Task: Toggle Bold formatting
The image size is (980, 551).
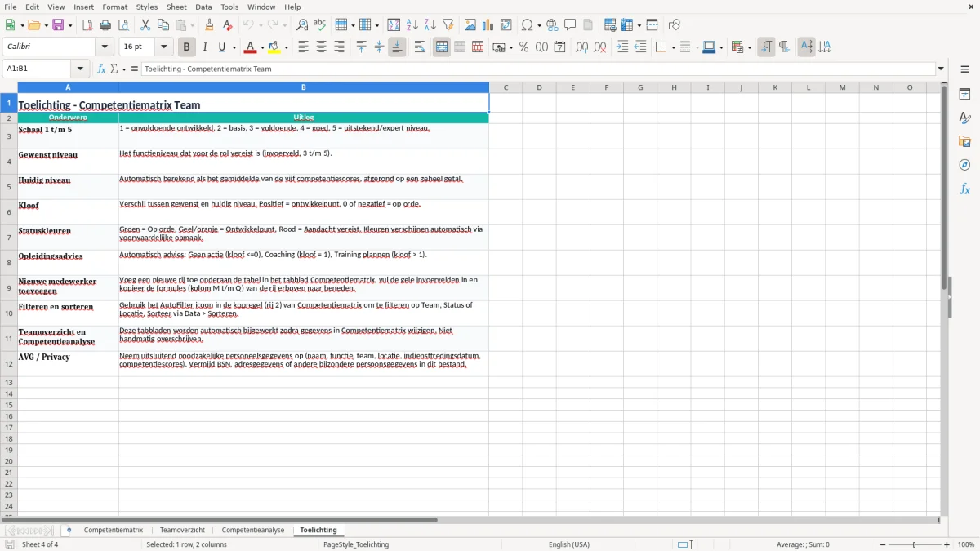Action: coord(187,47)
